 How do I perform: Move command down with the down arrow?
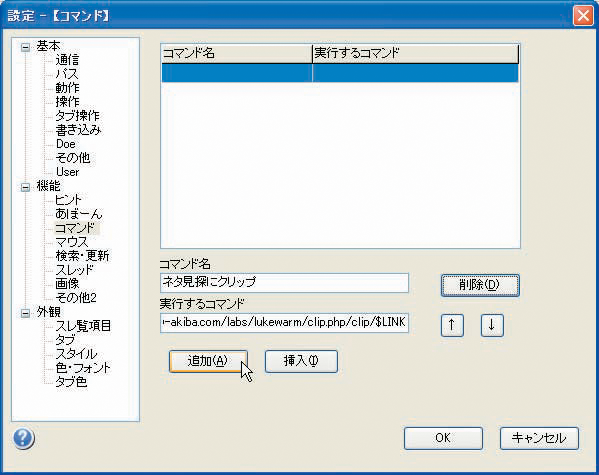pyautogui.click(x=492, y=325)
